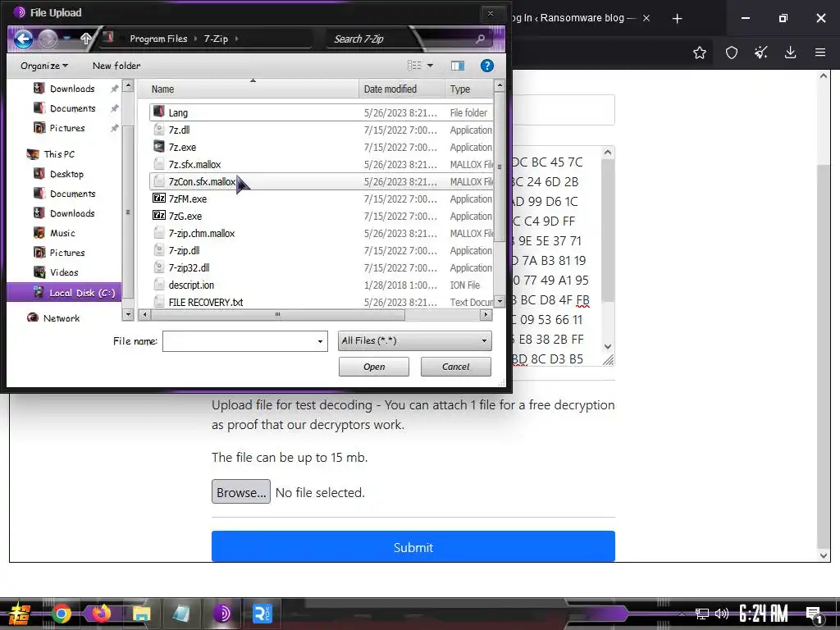Cancel the File Upload dialog

455,367
